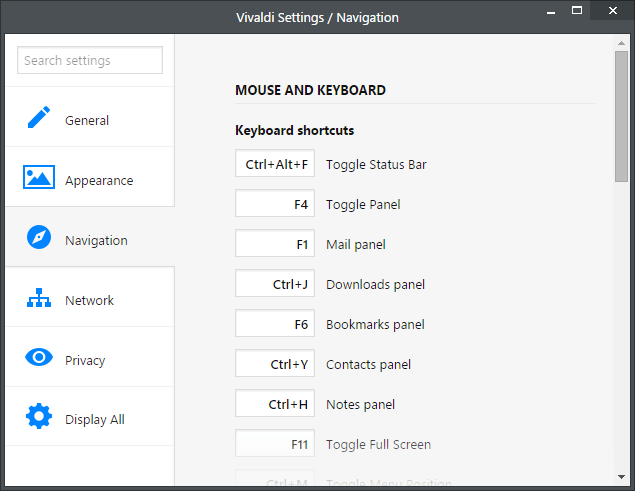This screenshot has width=635, height=491.
Task: Click the Keyboard shortcuts heading
Action: click(x=295, y=130)
